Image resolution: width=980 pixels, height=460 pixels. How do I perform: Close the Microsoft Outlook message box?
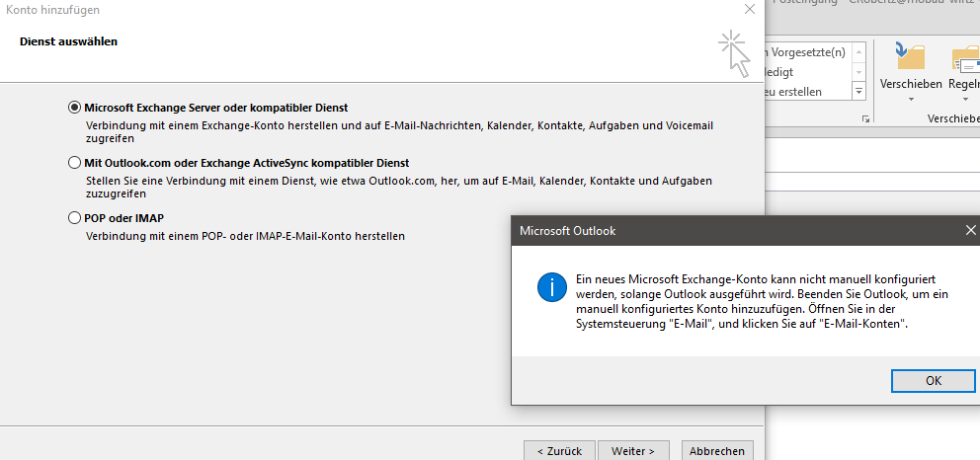(x=970, y=230)
